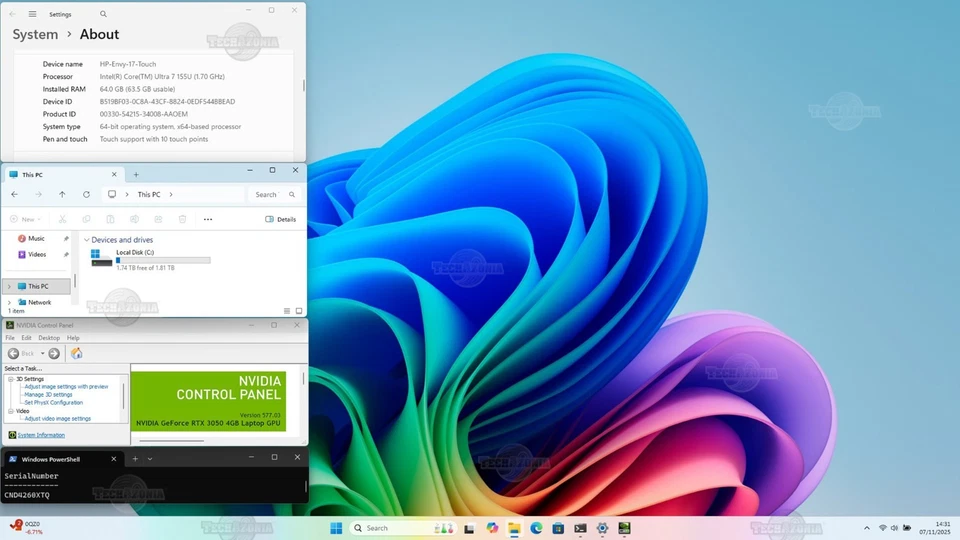
Task: Click the NVIDIA Back button
Action: tap(21, 353)
